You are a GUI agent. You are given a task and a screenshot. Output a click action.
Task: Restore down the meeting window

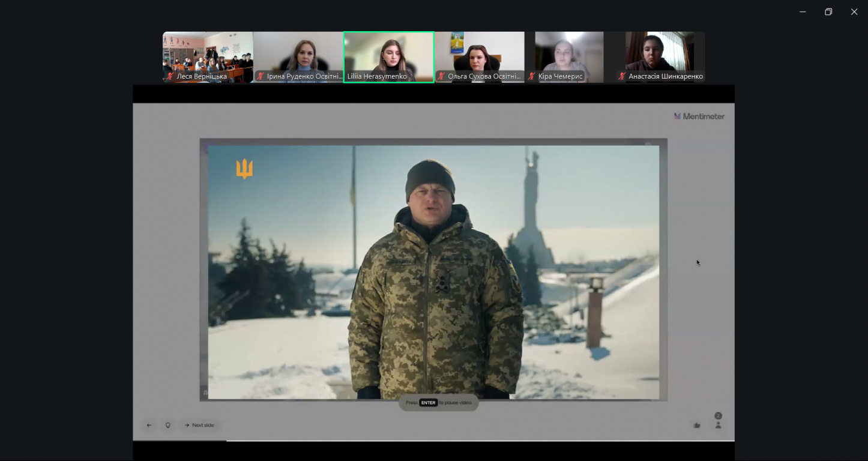click(x=828, y=12)
